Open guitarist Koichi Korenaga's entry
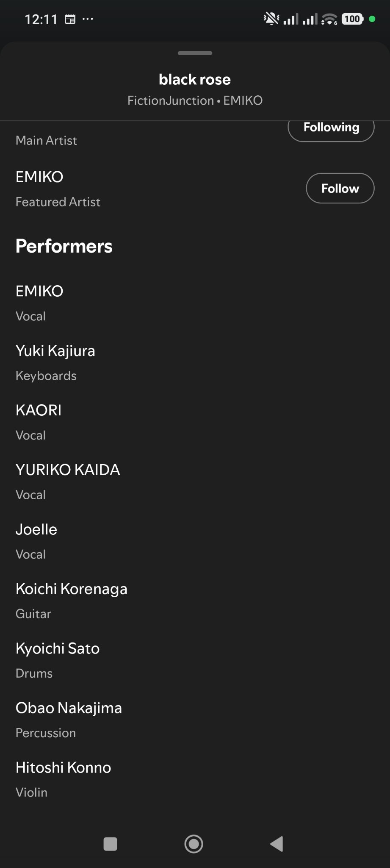The width and height of the screenshot is (390, 868). point(72,589)
